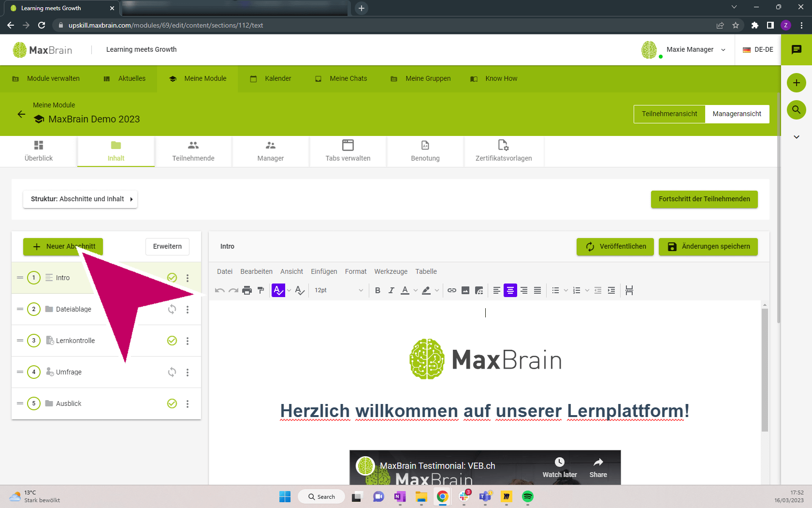Viewport: 812px width, 508px height.
Task: Open the Datei editor menu
Action: click(225, 271)
